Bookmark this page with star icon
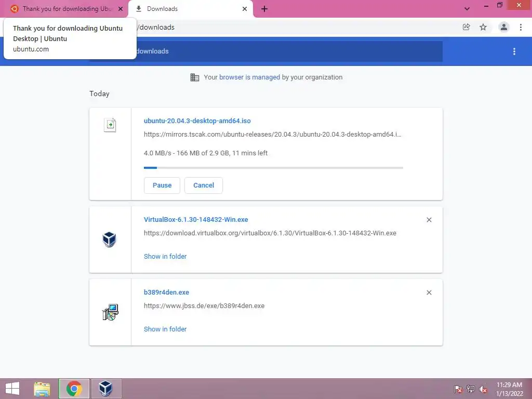532x399 pixels. 483,27
